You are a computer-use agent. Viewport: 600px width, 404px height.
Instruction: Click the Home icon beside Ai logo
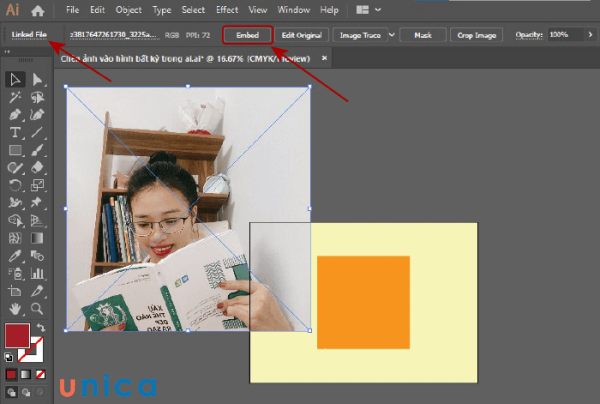pyautogui.click(x=37, y=11)
